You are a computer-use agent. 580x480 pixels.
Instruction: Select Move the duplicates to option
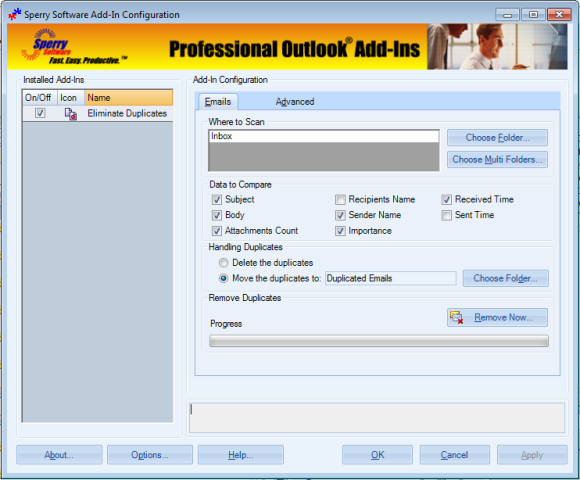point(223,278)
